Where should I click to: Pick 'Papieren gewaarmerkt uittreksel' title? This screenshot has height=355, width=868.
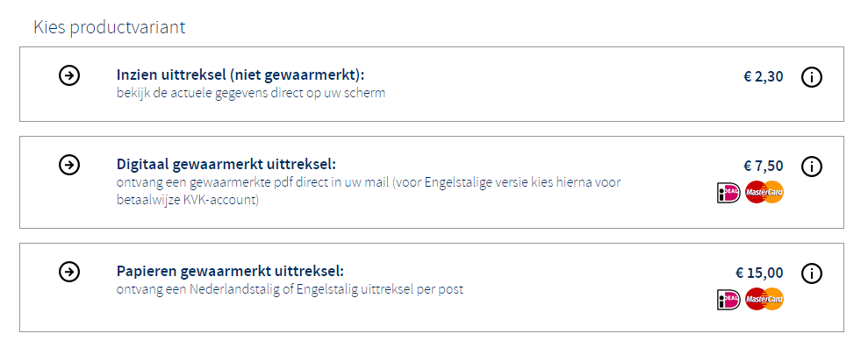click(230, 271)
